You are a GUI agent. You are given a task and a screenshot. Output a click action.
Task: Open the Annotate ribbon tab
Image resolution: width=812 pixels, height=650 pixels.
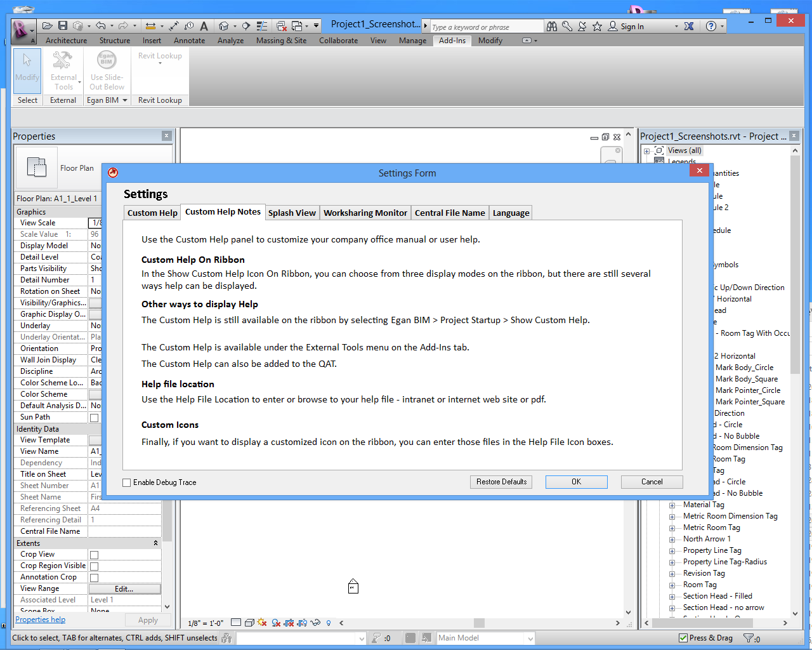pyautogui.click(x=189, y=41)
